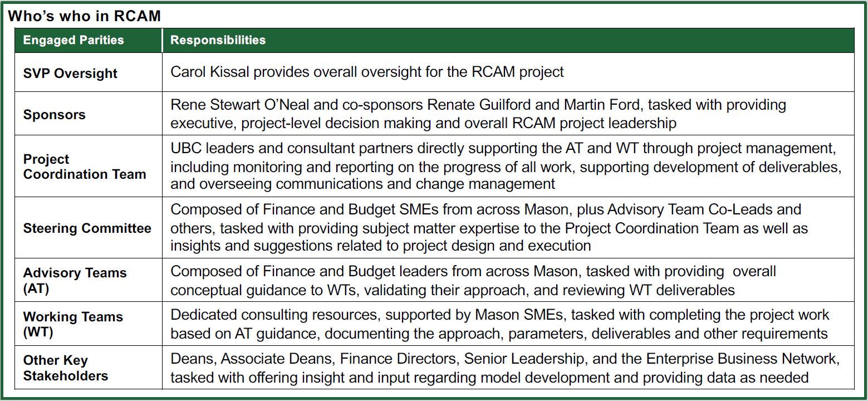Click the dedicated consulting resources description

point(499,324)
